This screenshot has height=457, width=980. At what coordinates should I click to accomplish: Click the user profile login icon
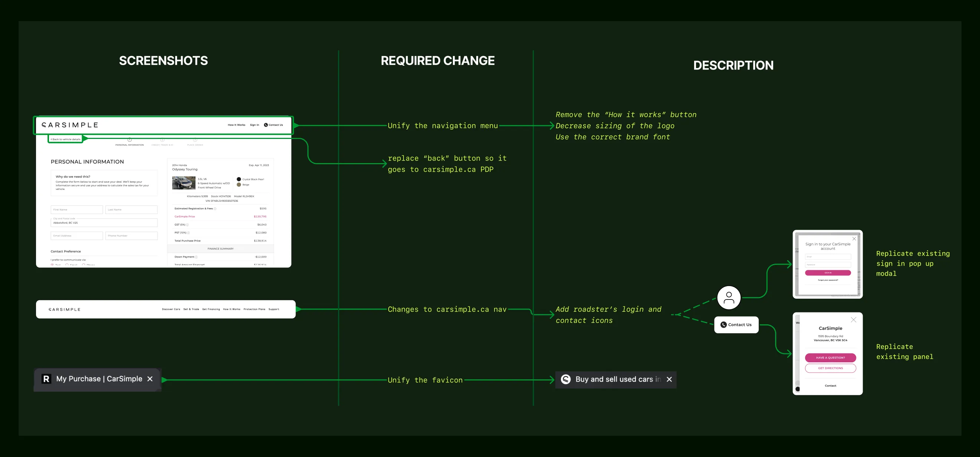(x=729, y=298)
